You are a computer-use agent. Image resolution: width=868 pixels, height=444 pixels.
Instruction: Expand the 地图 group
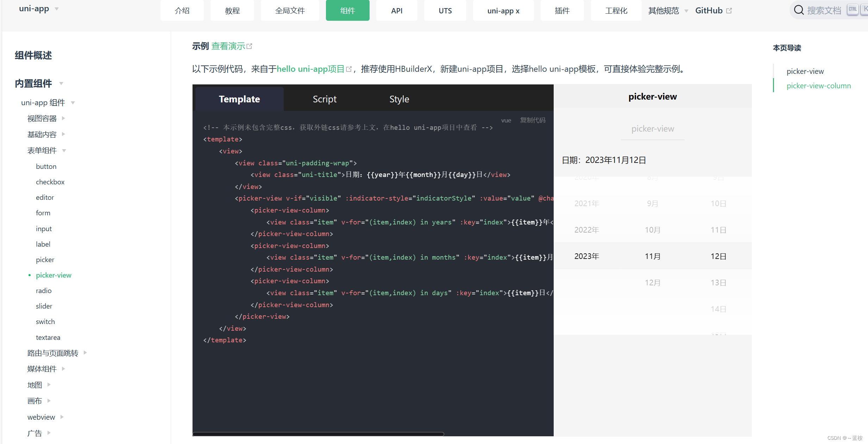tap(49, 385)
